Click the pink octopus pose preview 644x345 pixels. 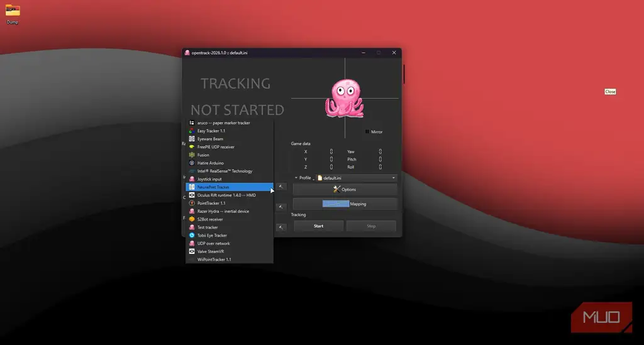pos(345,99)
